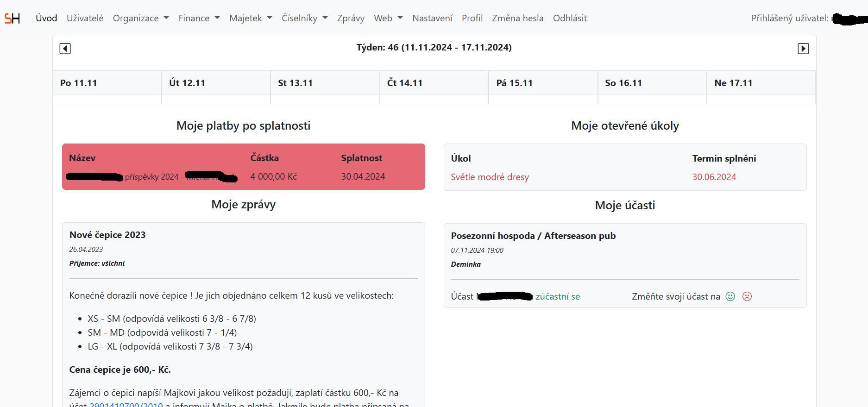The height and width of the screenshot is (407, 868).
Task: Click green smiley to confirm attendance
Action: [730, 296]
